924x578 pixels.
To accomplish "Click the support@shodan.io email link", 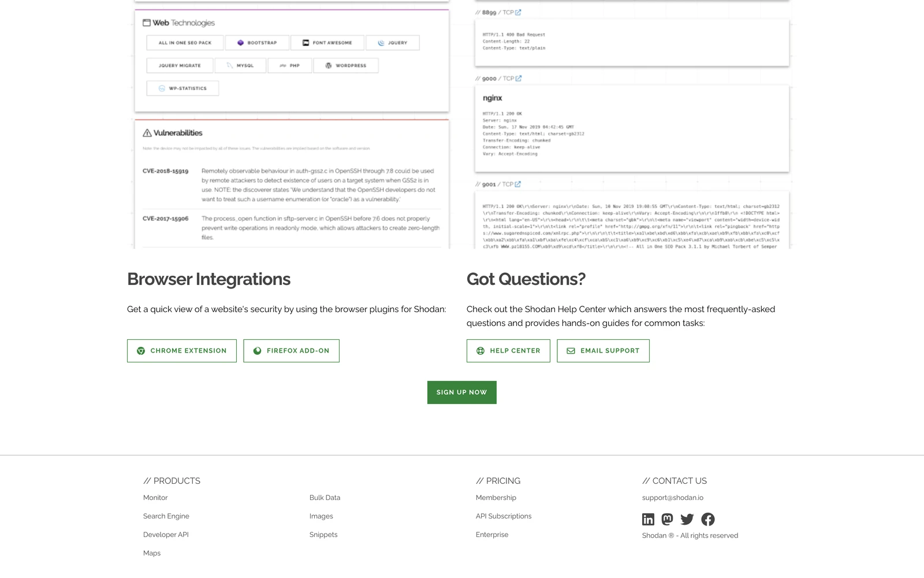I will pyautogui.click(x=673, y=498).
